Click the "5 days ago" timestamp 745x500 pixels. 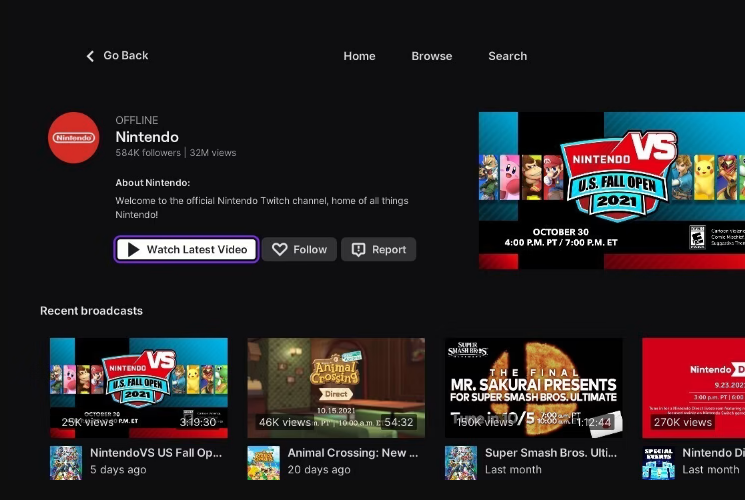pyautogui.click(x=118, y=470)
